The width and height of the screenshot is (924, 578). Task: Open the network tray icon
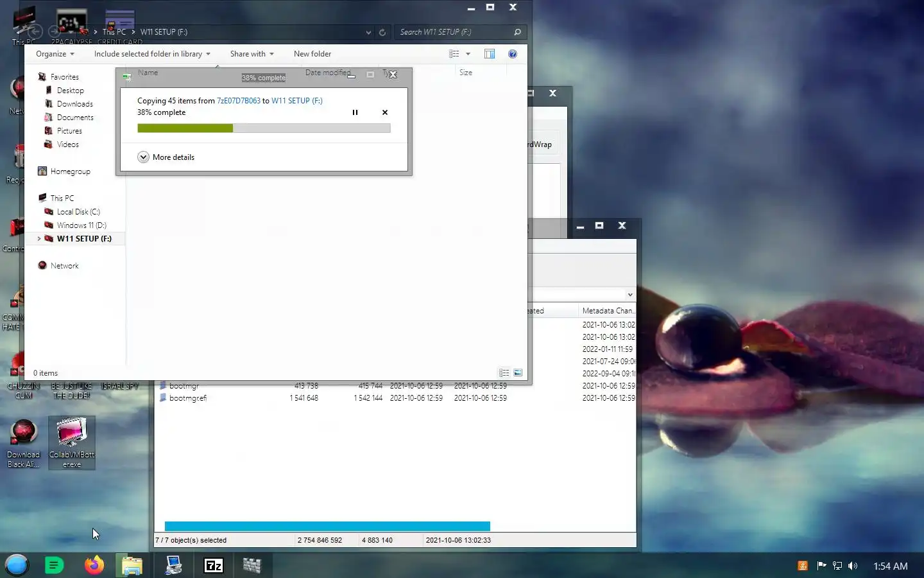[837, 566]
